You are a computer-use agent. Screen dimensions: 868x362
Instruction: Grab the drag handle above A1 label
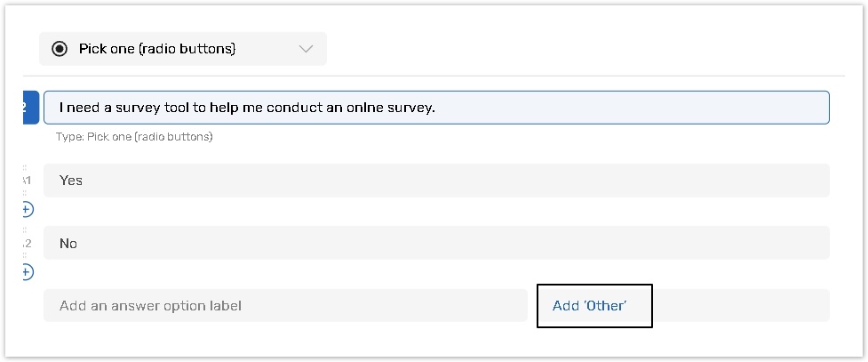coord(25,167)
